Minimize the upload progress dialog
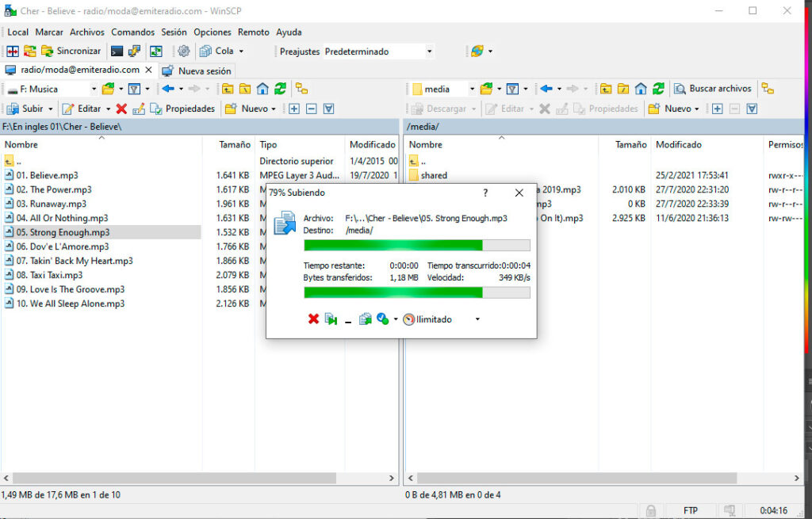This screenshot has height=519, width=812. coord(348,321)
